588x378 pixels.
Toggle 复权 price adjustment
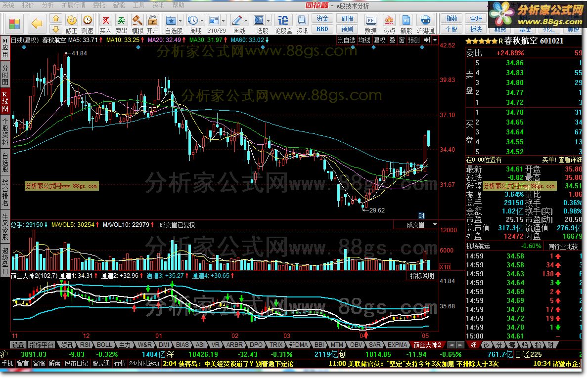(379, 40)
